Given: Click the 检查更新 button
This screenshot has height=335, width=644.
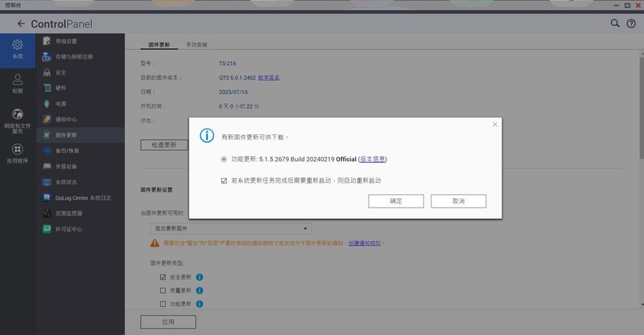Looking at the screenshot, I should coord(164,145).
